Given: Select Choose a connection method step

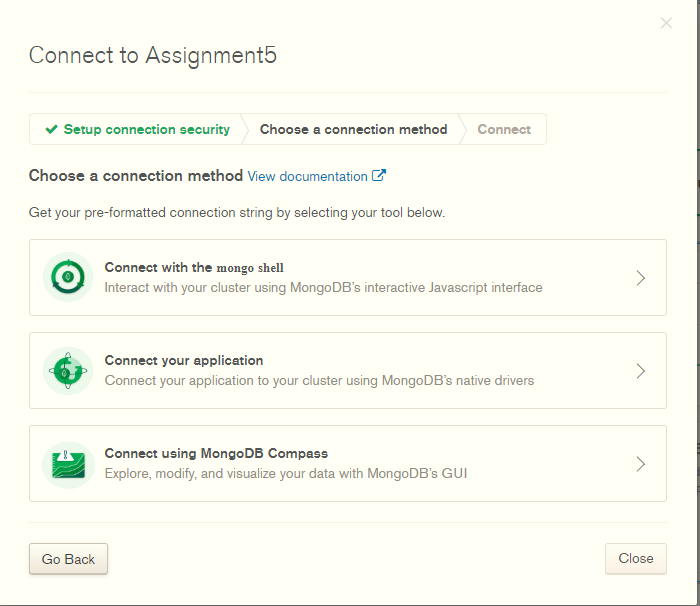Looking at the screenshot, I should 353,130.
